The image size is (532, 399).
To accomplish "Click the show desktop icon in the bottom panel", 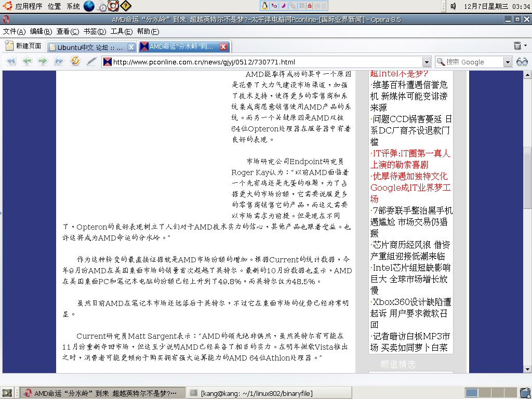I will pyautogui.click(x=7, y=393).
